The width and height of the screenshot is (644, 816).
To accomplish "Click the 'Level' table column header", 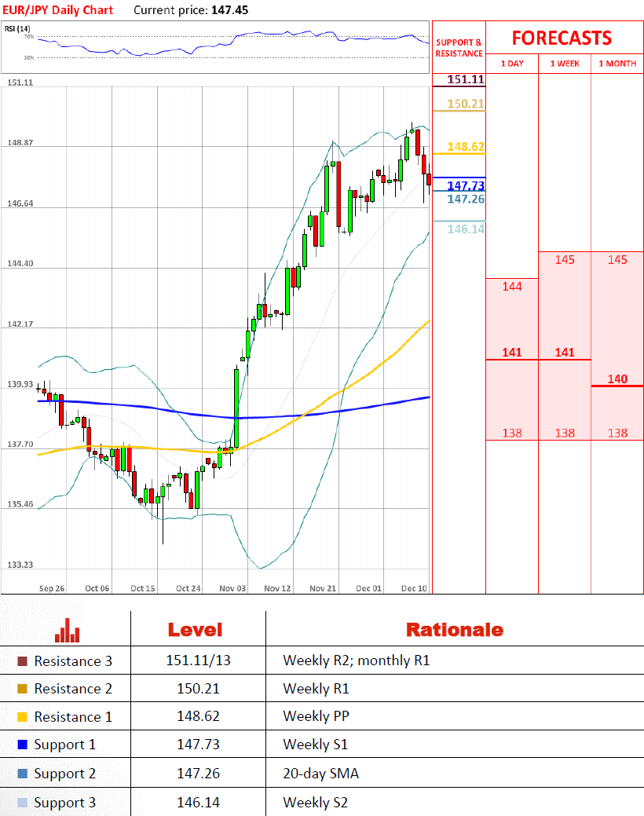I will (196, 630).
